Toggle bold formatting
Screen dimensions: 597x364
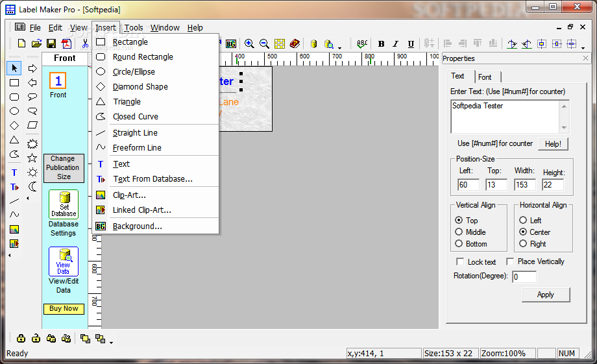pyautogui.click(x=381, y=43)
